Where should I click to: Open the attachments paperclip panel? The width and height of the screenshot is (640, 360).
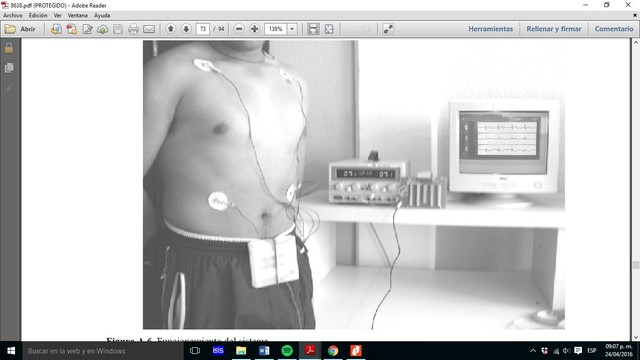pyautogui.click(x=9, y=87)
